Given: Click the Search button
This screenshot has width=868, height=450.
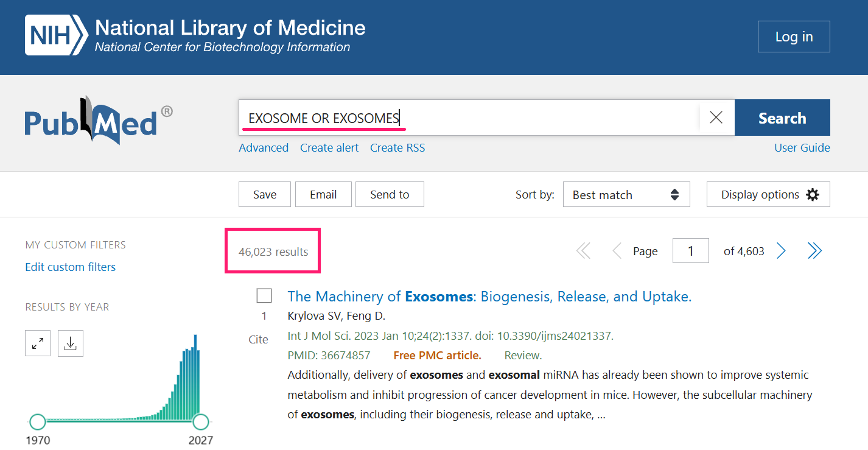Looking at the screenshot, I should click(782, 118).
